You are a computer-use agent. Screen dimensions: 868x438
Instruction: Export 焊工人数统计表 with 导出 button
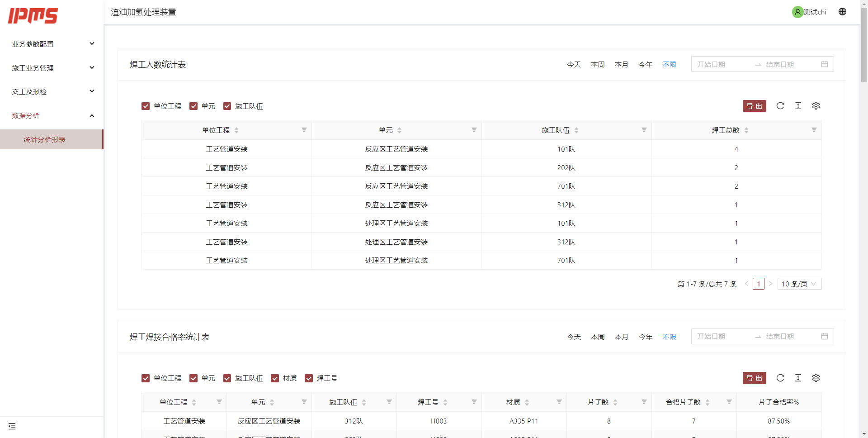pos(754,106)
